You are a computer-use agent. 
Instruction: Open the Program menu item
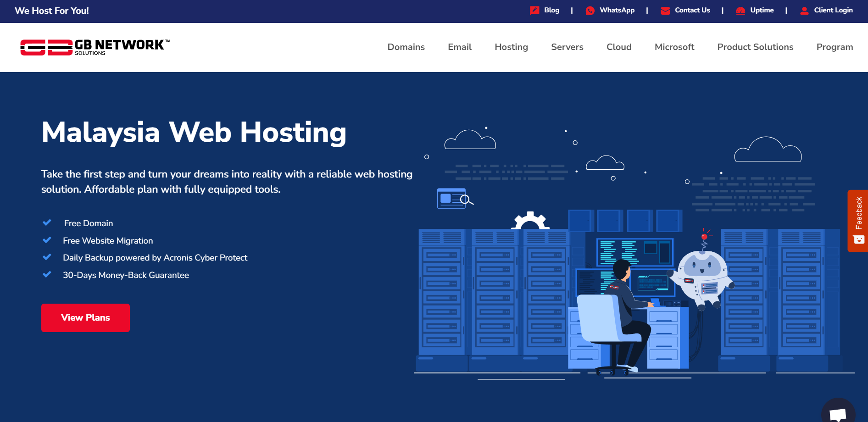tap(835, 47)
